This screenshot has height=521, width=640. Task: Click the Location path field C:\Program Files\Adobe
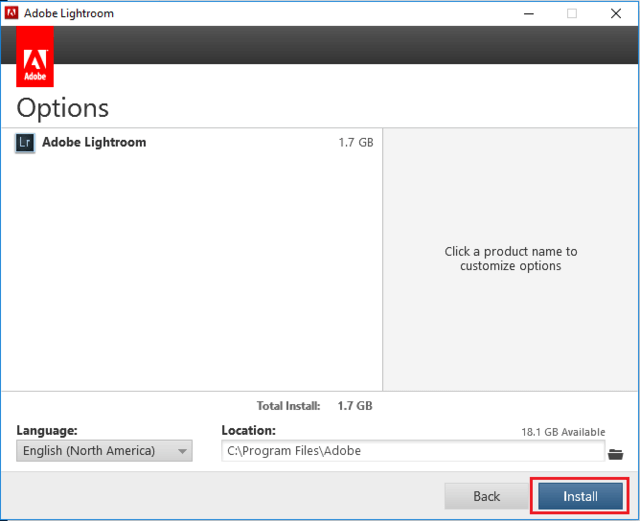click(x=412, y=451)
